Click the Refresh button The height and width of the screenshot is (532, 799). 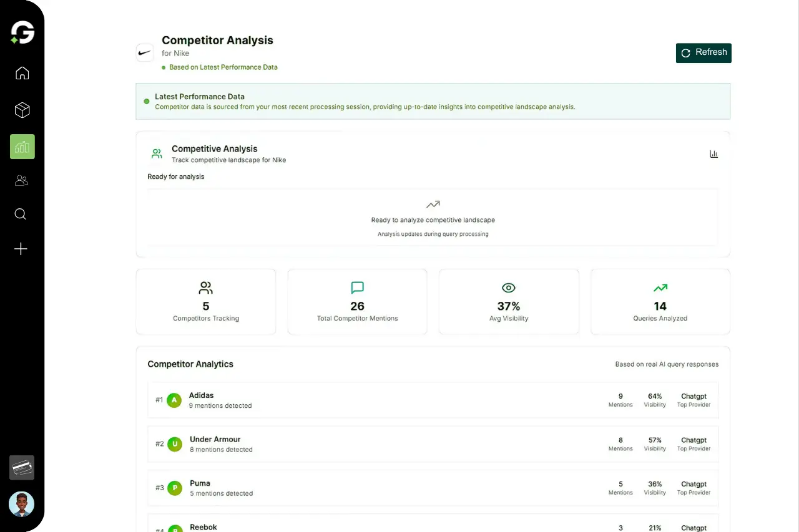(x=703, y=53)
